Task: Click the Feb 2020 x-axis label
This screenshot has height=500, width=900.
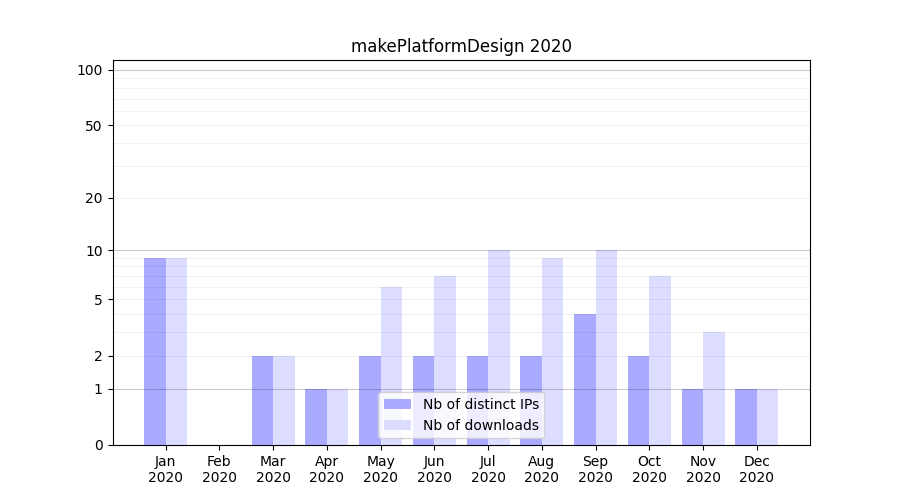Action: [x=219, y=469]
